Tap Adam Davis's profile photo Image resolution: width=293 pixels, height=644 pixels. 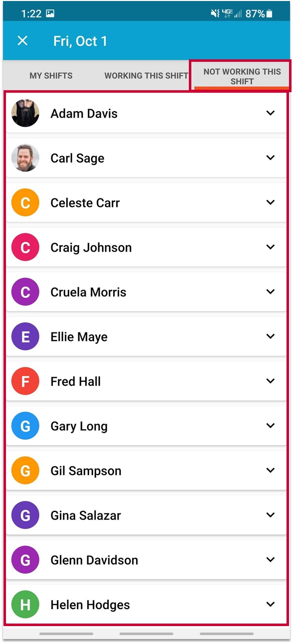tap(25, 113)
